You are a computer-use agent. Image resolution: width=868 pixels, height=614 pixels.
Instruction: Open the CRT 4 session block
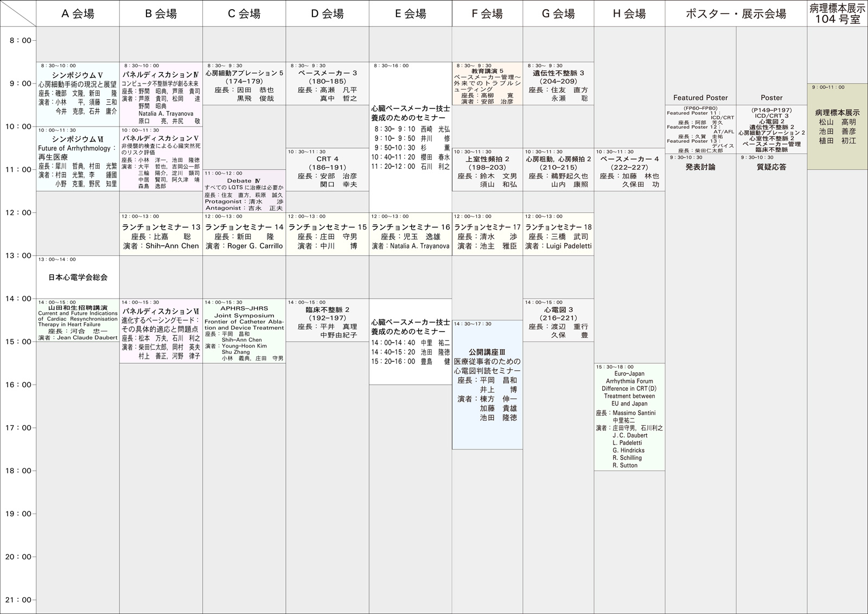click(327, 169)
